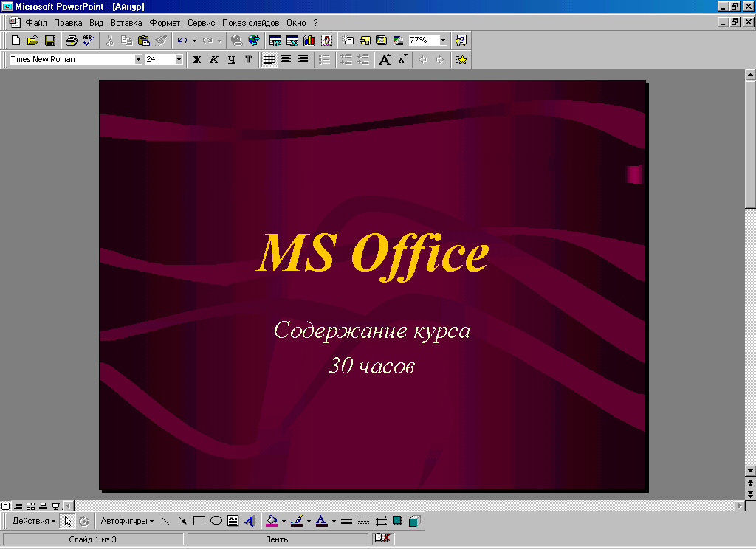This screenshot has height=549, width=756.
Task: Cut selection with the scissors icon
Action: (x=110, y=41)
